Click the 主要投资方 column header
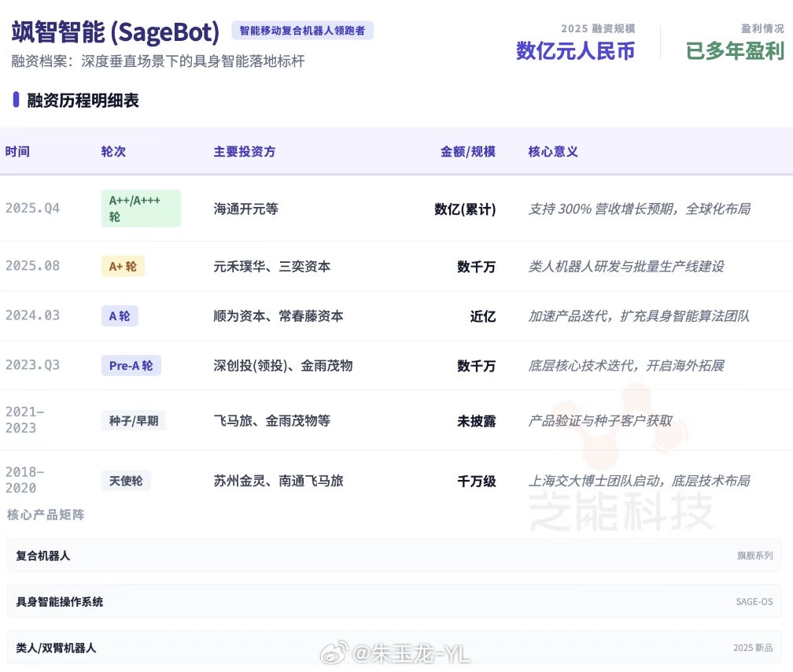793x672 pixels. tap(245, 151)
